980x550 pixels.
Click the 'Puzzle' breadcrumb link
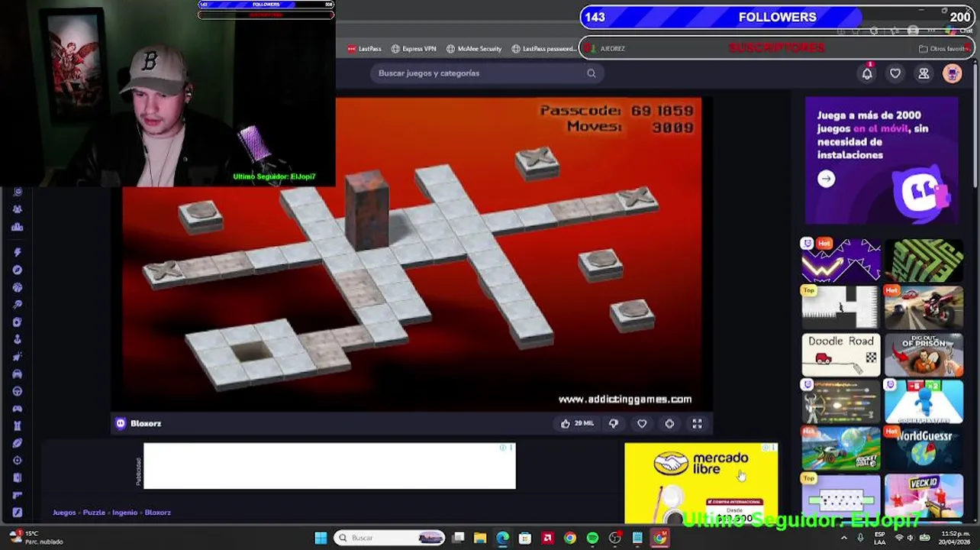coord(94,513)
